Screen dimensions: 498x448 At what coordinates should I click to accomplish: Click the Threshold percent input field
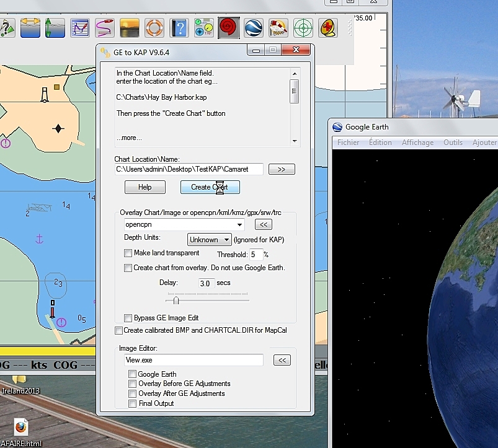pyautogui.click(x=256, y=255)
